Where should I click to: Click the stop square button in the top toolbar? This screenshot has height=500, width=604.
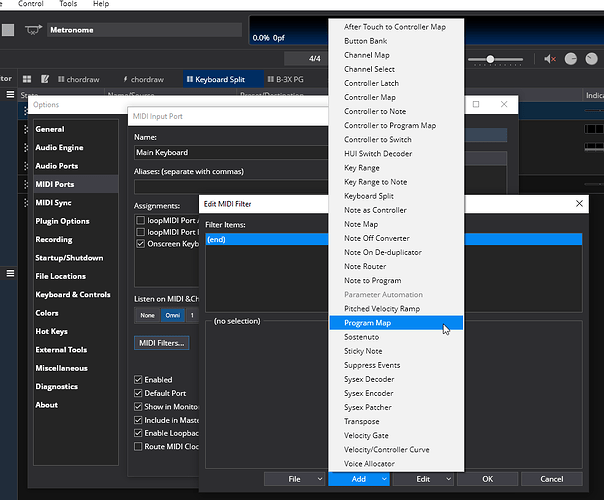click(8, 30)
